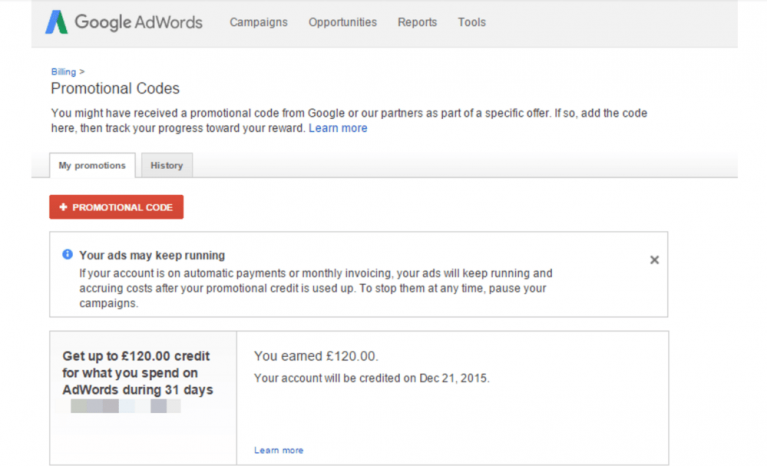
Task: Switch to the History tab
Action: tap(167, 165)
